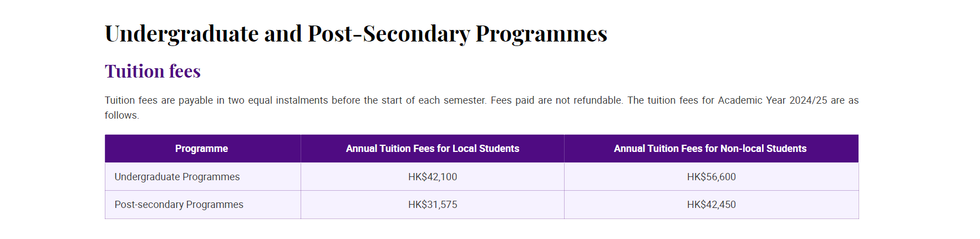The image size is (980, 239).
Task: Click 'before the start of each semester' text
Action: click(409, 100)
